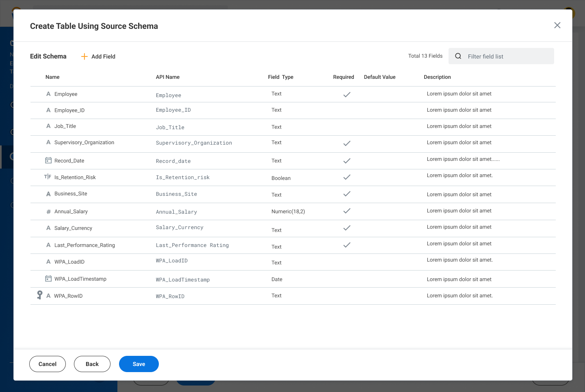
Task: Select the WPA_LoadTimestamp field name
Action: [x=80, y=279]
